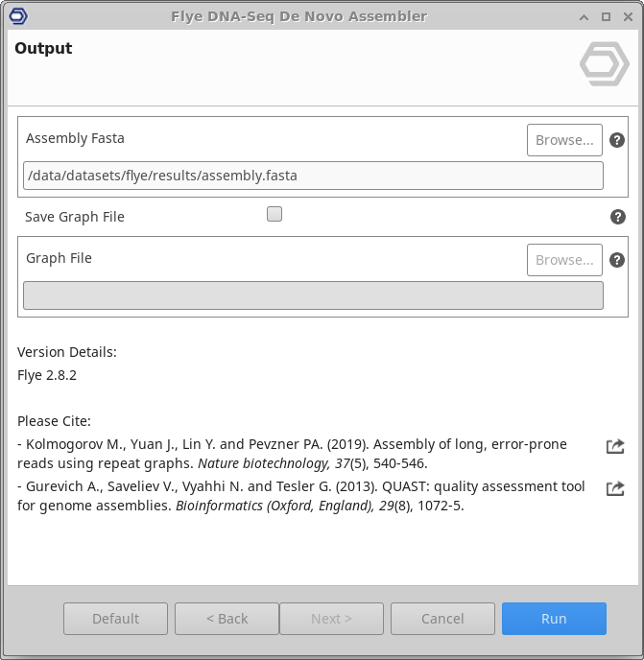Click the Cancel button
Screen dimensions: 644x660
coord(442,619)
